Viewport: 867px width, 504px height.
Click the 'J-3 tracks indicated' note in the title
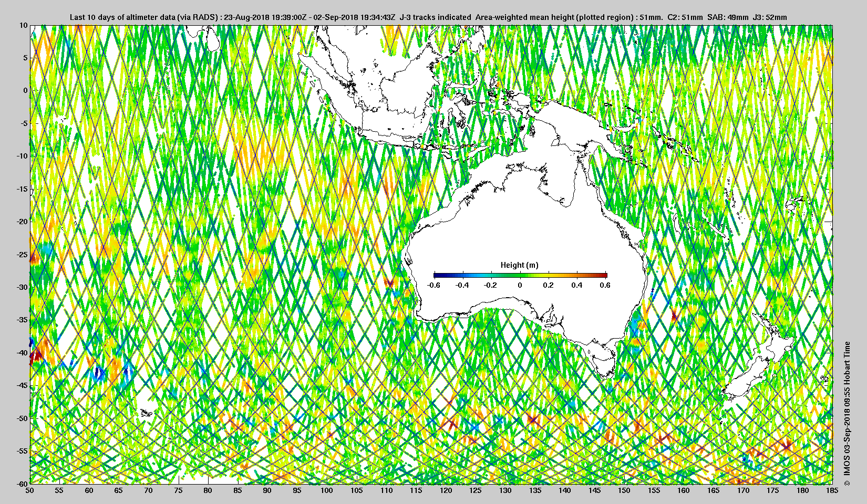tap(435, 17)
